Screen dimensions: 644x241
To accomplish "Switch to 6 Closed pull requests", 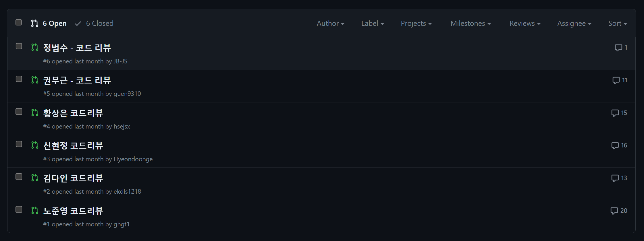I will [x=94, y=24].
